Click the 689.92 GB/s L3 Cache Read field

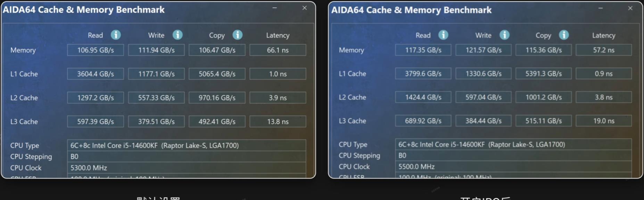pyautogui.click(x=423, y=121)
